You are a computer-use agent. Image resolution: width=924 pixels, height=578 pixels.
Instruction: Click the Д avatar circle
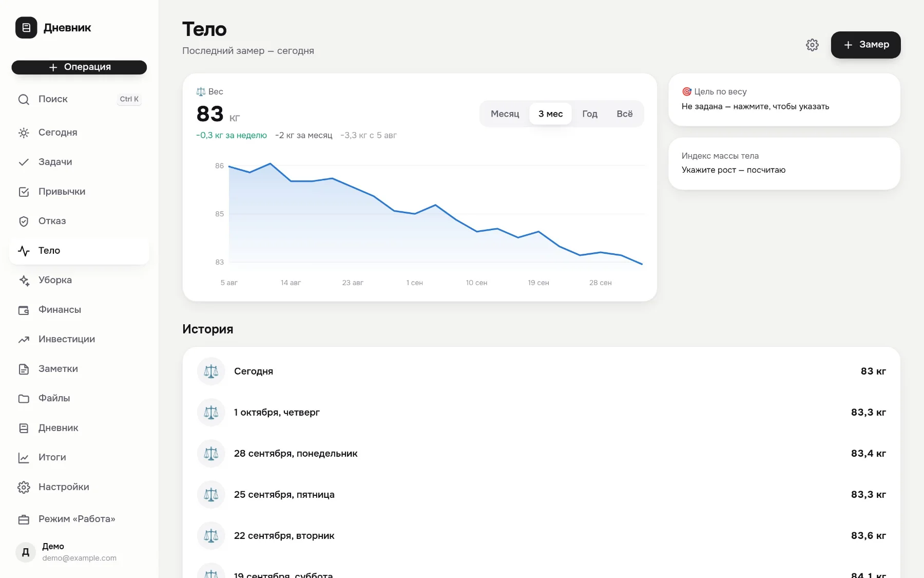point(26,552)
